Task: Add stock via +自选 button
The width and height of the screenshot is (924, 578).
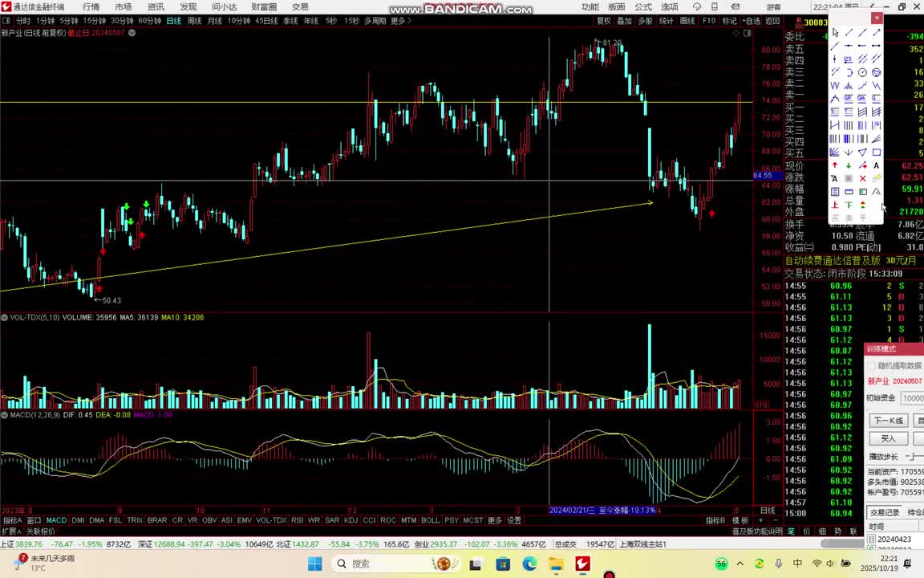Action: click(x=752, y=21)
